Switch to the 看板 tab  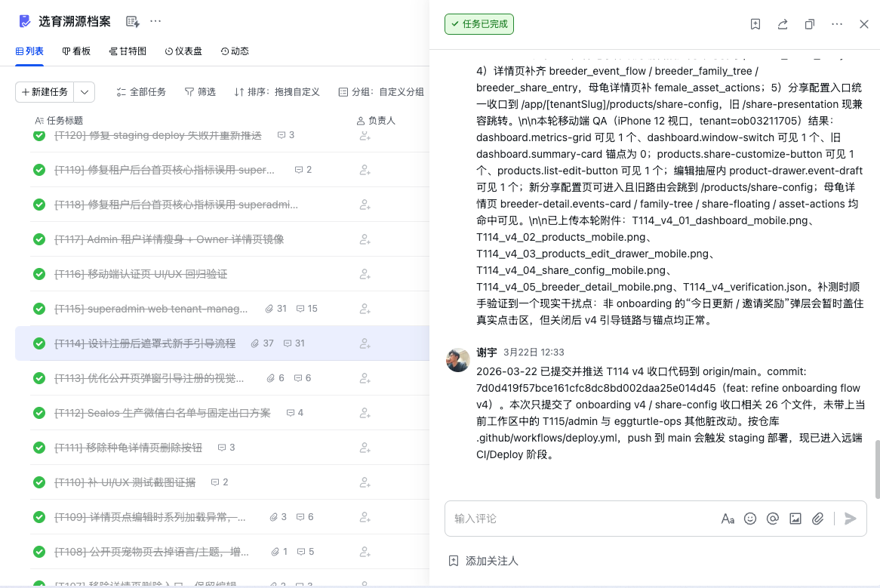click(76, 51)
